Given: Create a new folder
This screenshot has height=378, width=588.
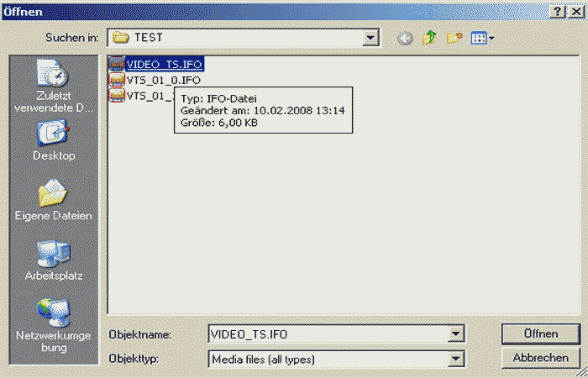Looking at the screenshot, I should 454,38.
